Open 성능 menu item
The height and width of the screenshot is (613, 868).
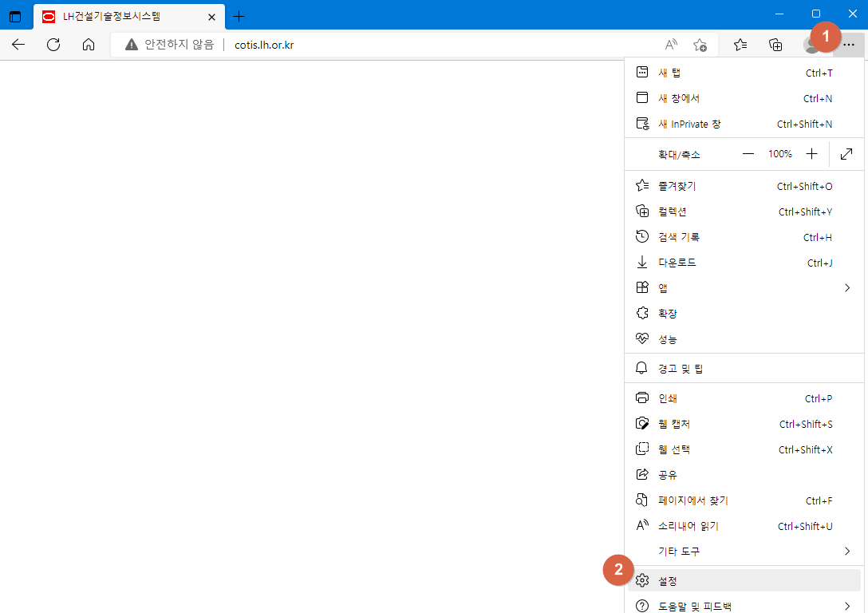744,339
